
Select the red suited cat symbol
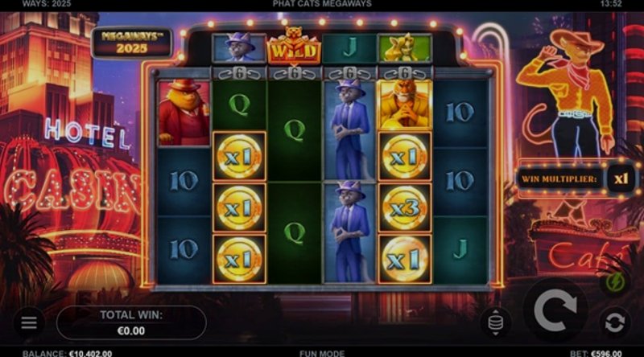[x=184, y=113]
